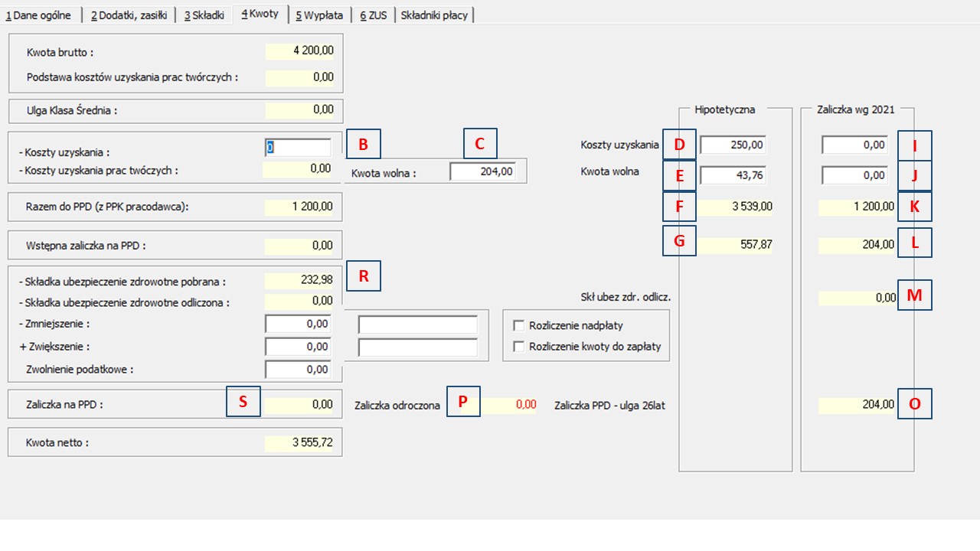The width and height of the screenshot is (980, 551).
Task: Open the 6 ZUS tab
Action: [x=374, y=15]
